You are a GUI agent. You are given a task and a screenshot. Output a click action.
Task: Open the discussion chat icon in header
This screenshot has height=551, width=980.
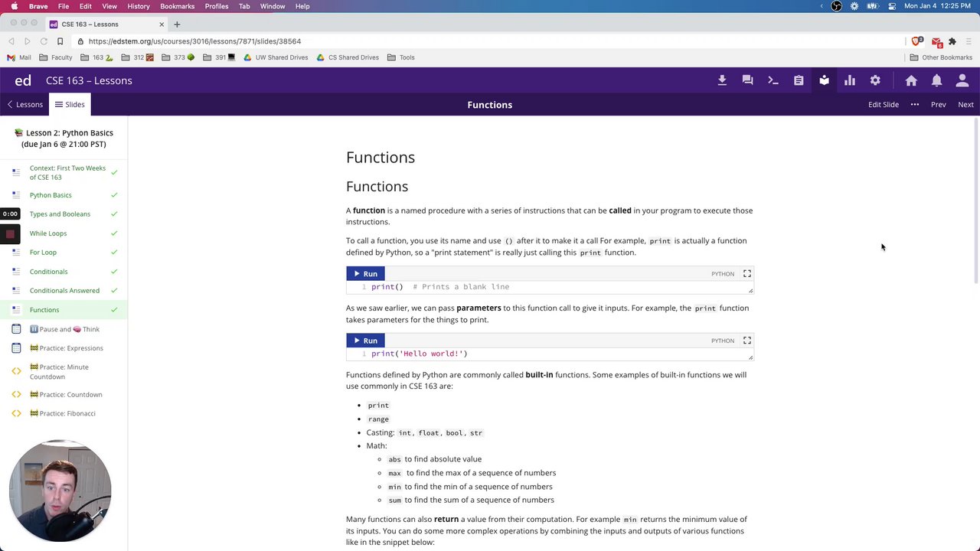747,80
